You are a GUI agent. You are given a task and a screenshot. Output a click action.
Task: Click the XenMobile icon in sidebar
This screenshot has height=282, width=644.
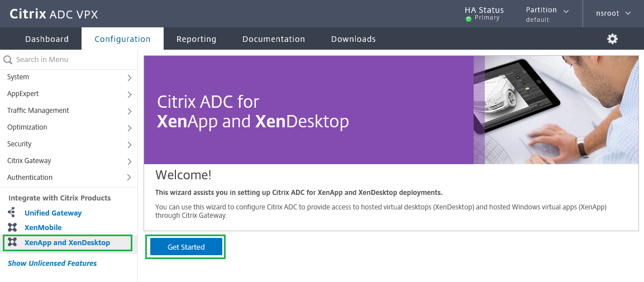(x=12, y=227)
